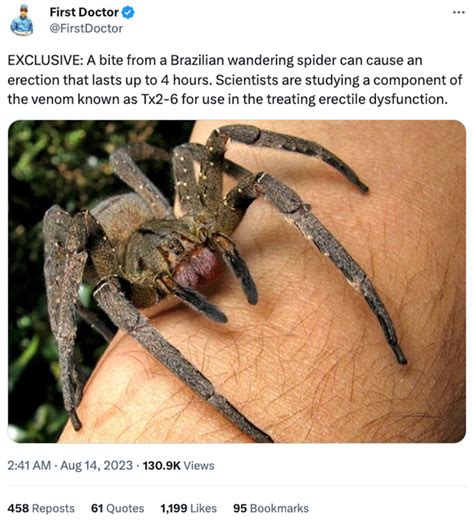
Task: Click the 2:41 AM timestamp
Action: (29, 466)
